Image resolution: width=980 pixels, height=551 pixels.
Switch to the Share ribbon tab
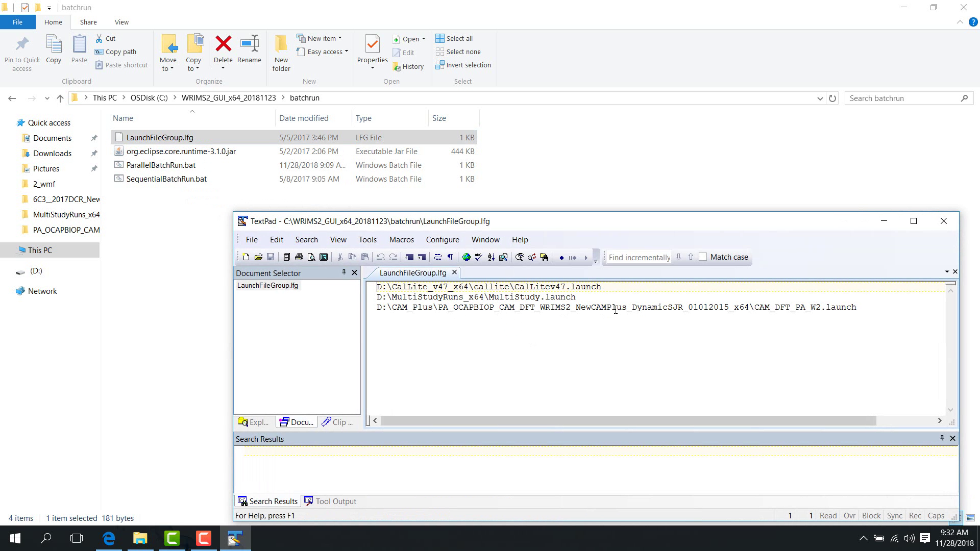(x=88, y=22)
